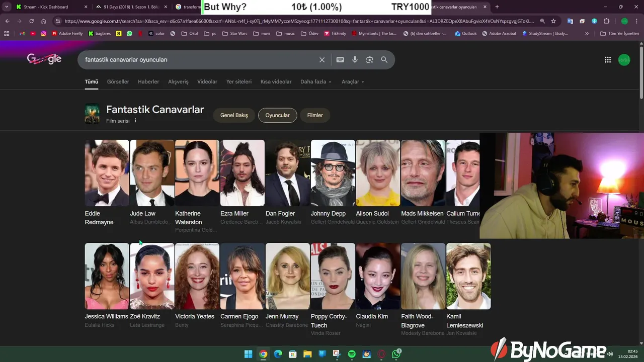Select the Filmler chip
This screenshot has width=644, height=362.
click(x=315, y=115)
